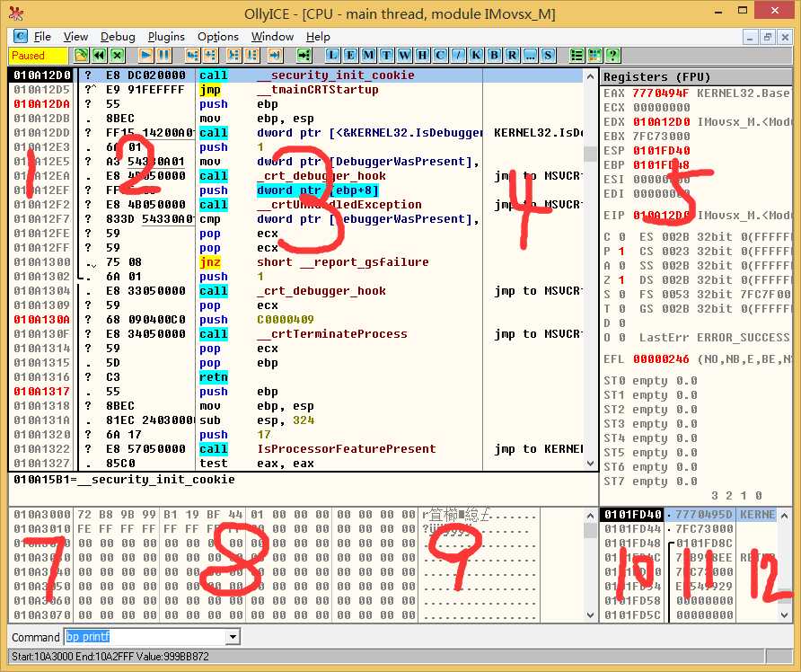Click Execute till return icon
Image resolution: width=801 pixels, height=672 pixels.
pyautogui.click(x=276, y=55)
